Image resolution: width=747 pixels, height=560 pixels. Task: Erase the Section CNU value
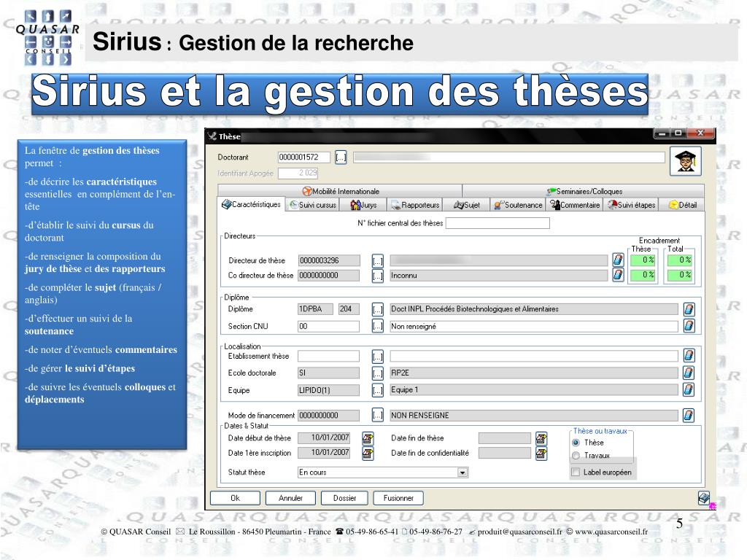coord(689,326)
